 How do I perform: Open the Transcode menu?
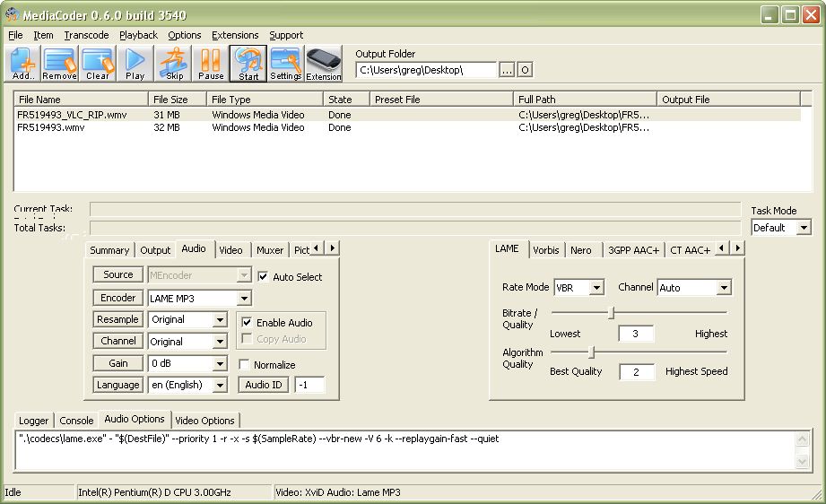86,35
